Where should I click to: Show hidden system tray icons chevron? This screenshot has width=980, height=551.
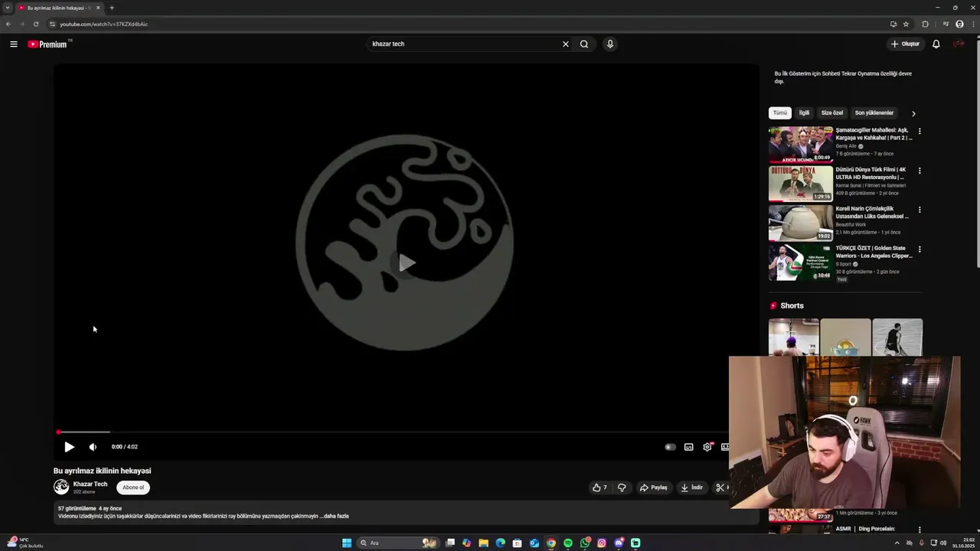pyautogui.click(x=897, y=543)
